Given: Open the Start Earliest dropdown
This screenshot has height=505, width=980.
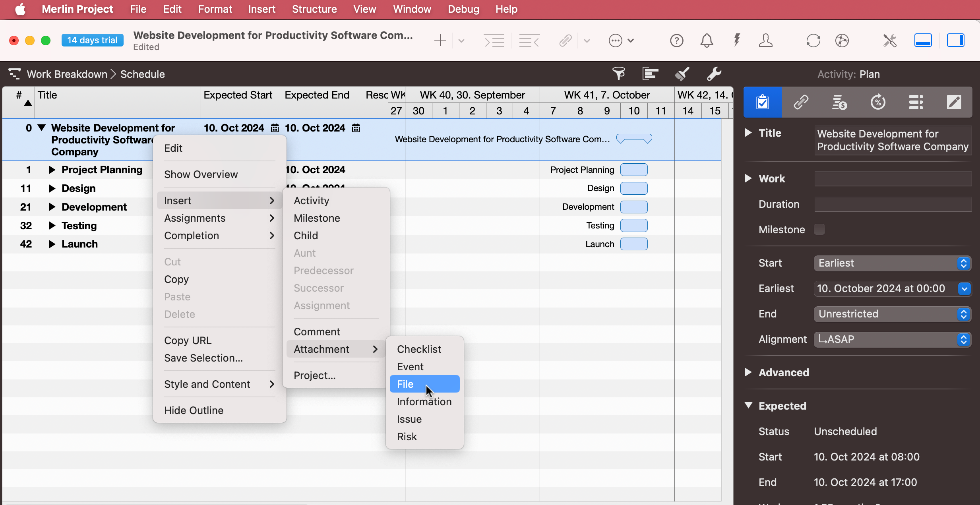Looking at the screenshot, I should pos(892,263).
